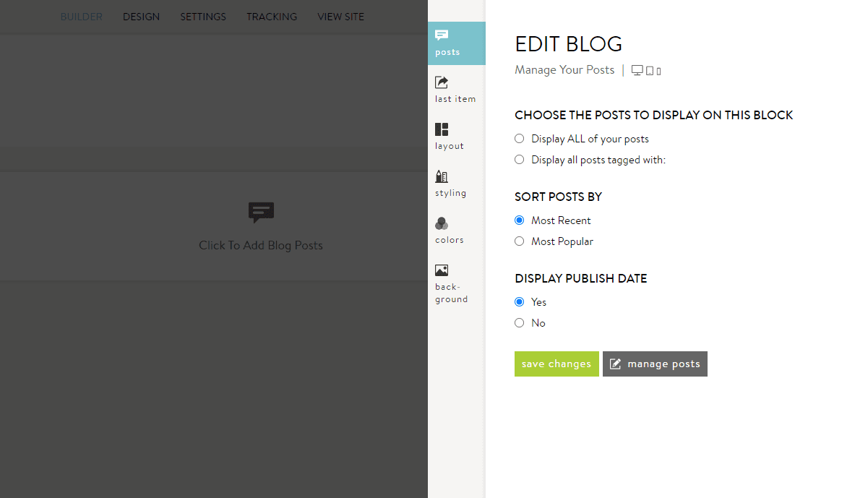Click VIEW SITE to preview the website
Screen dimensions: 868x498
click(x=340, y=16)
